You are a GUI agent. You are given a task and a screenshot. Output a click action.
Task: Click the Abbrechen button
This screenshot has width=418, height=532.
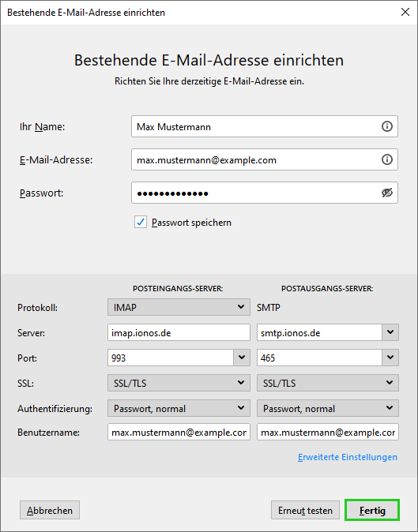click(x=50, y=510)
